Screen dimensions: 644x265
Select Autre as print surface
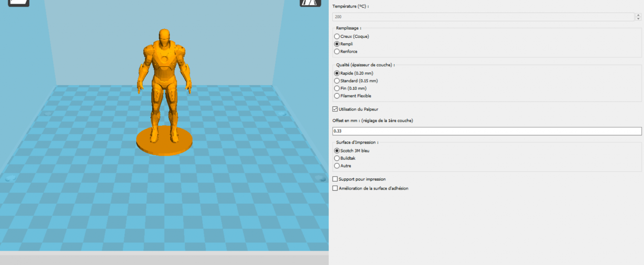click(343, 166)
